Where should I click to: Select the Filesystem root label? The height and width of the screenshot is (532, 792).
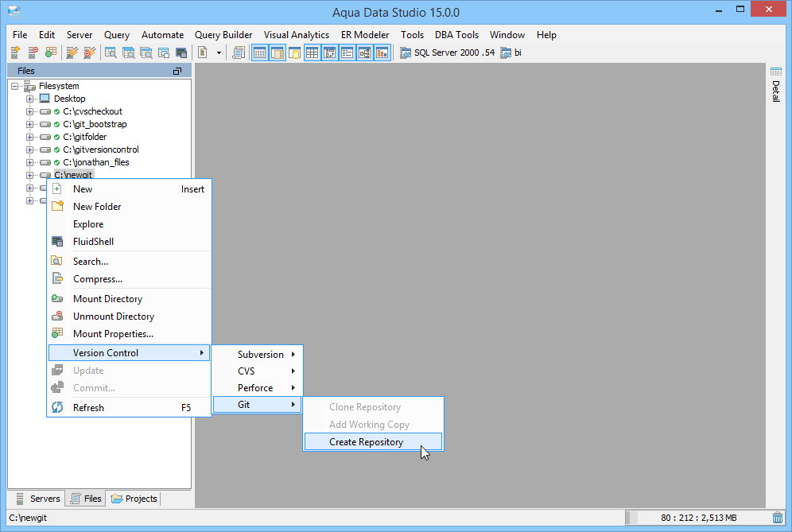(x=59, y=86)
